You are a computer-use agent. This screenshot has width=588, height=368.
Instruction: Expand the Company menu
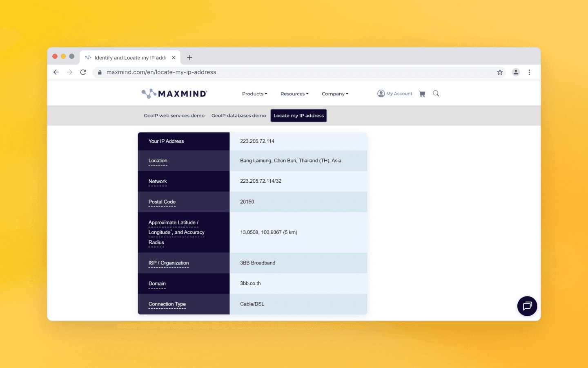pos(335,94)
